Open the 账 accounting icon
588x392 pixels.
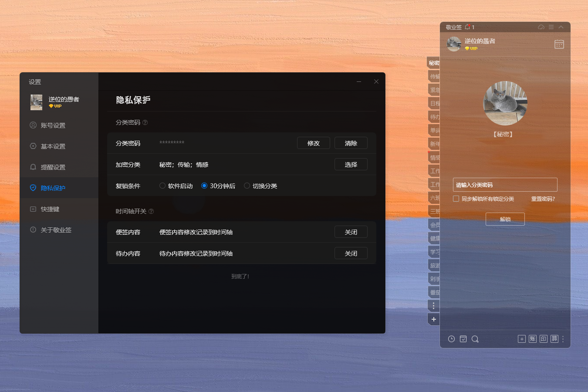tap(532, 339)
